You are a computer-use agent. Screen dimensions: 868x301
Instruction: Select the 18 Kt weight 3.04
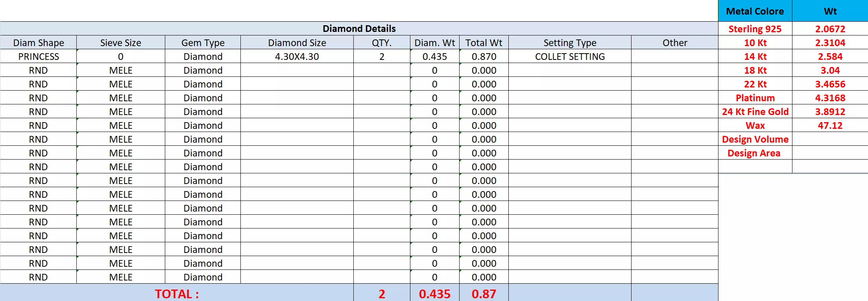(830, 70)
